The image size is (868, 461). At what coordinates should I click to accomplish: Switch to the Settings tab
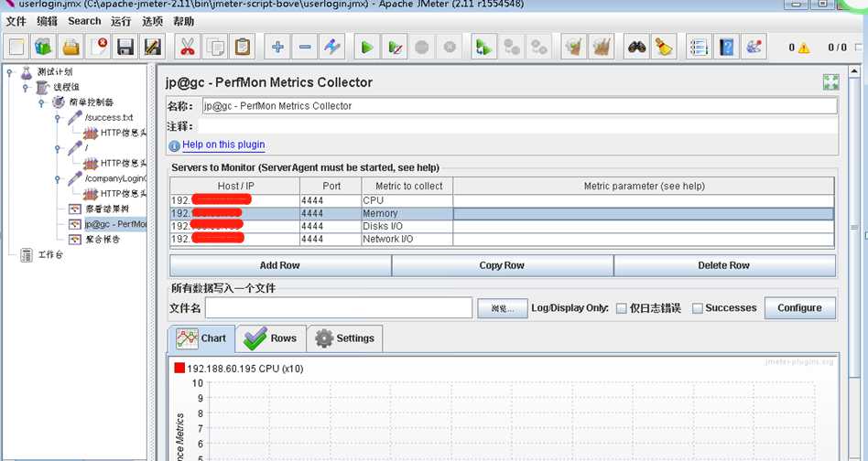(344, 338)
